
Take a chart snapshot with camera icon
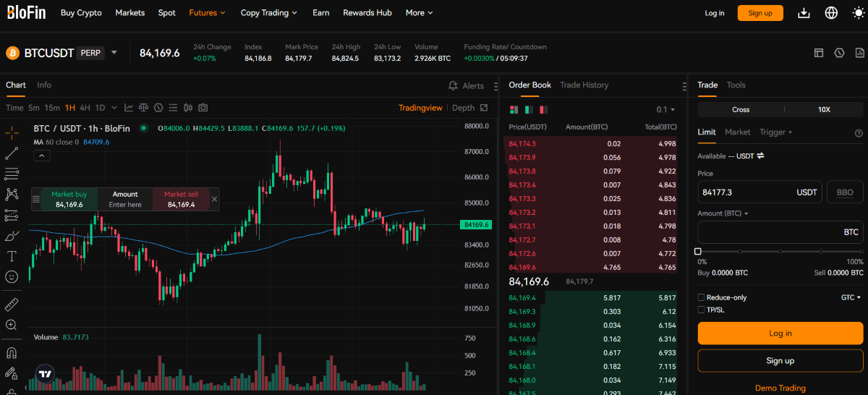click(203, 108)
